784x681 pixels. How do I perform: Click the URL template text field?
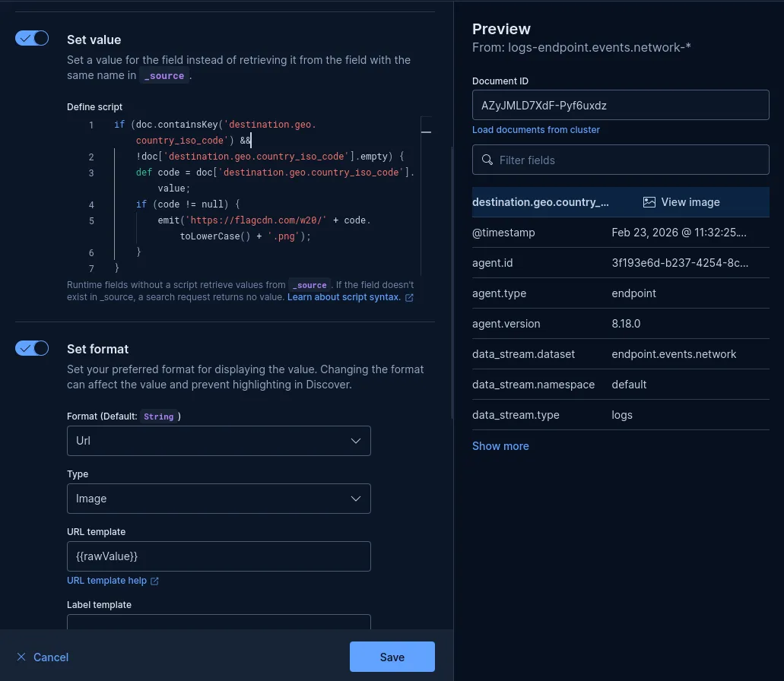tap(218, 556)
